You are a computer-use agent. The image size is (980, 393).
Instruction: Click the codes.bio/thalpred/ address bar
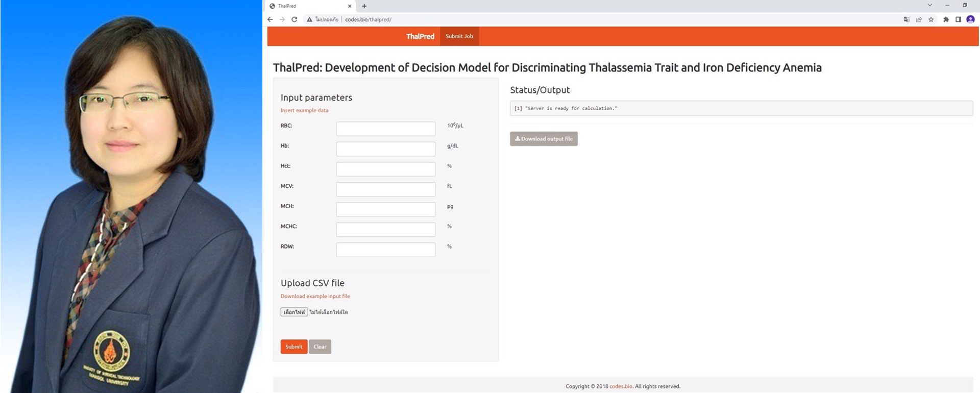[368, 19]
